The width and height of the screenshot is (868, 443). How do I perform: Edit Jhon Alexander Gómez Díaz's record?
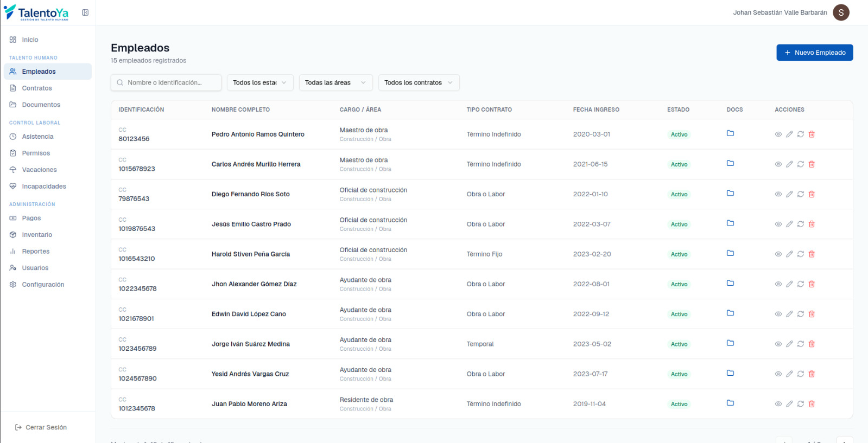789,284
